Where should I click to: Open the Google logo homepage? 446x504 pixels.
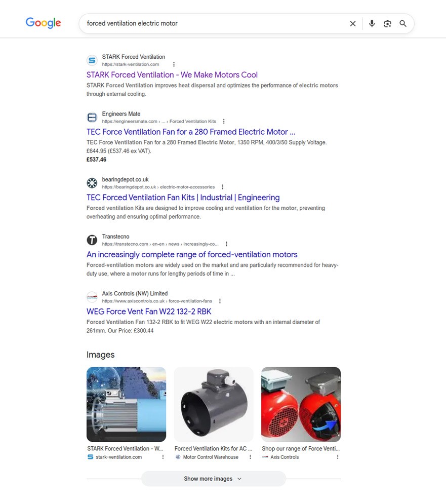[x=44, y=23]
